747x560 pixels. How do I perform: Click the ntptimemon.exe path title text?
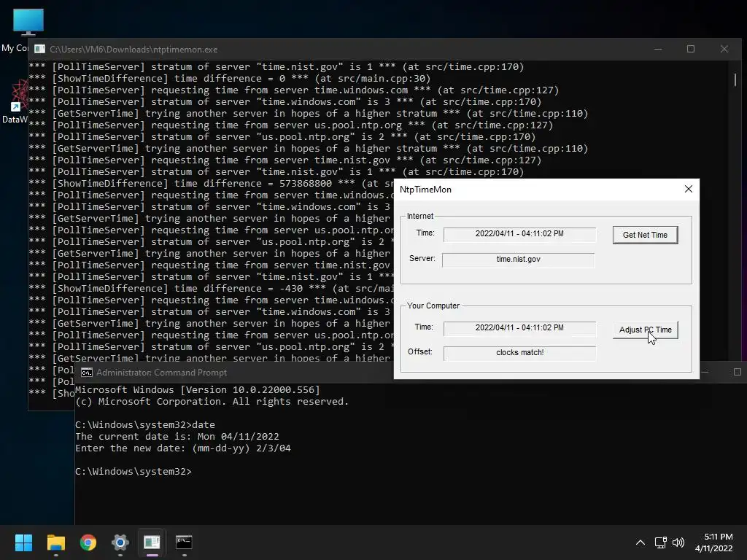133,50
